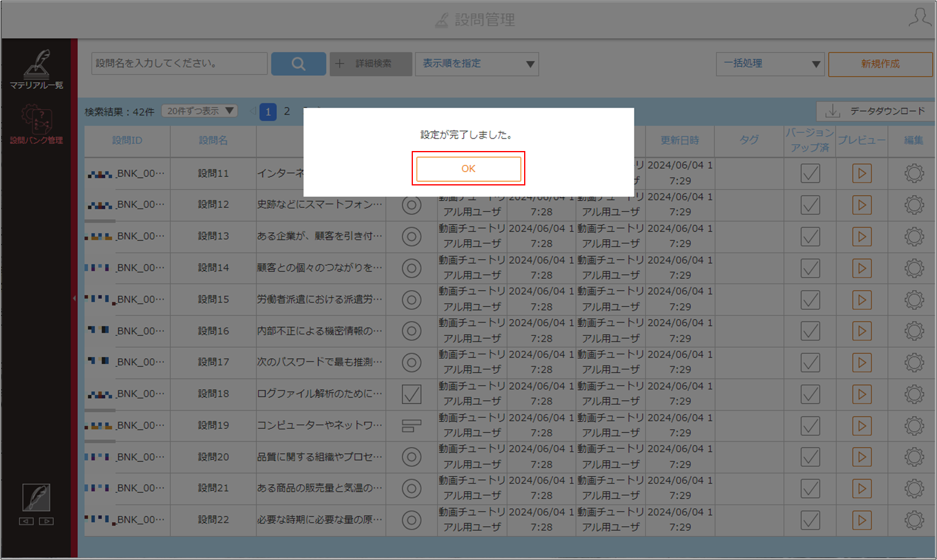Image resolution: width=937 pixels, height=560 pixels.
Task: Click the magnifier search button
Action: (299, 63)
